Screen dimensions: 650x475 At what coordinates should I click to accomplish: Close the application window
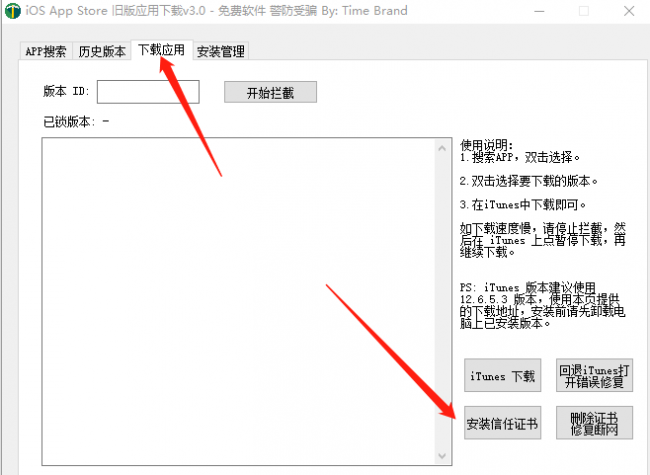point(629,11)
